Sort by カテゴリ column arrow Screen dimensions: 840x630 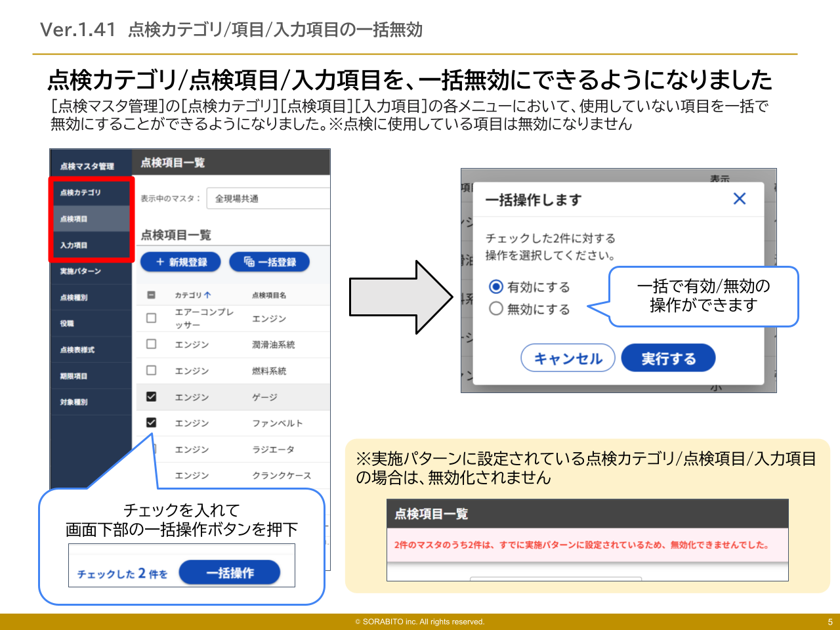(x=207, y=295)
